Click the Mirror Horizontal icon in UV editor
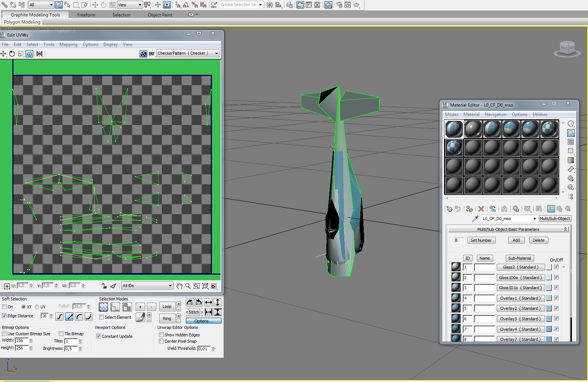 40,54
